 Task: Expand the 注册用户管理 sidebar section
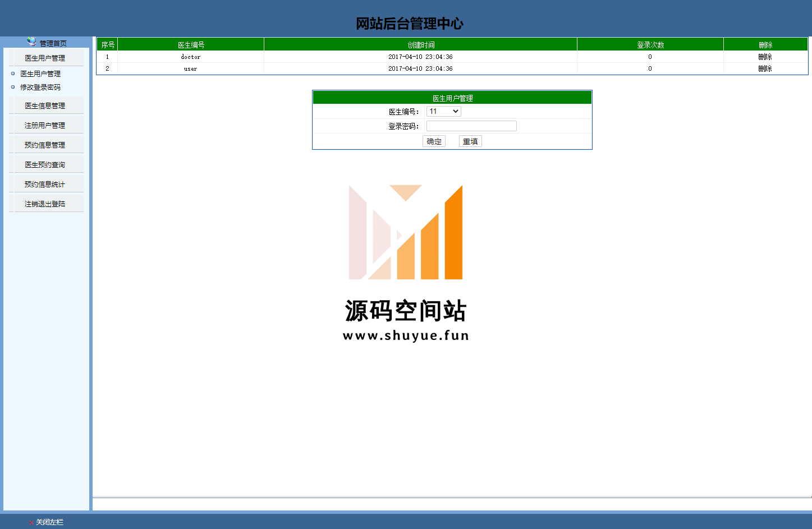coord(45,125)
